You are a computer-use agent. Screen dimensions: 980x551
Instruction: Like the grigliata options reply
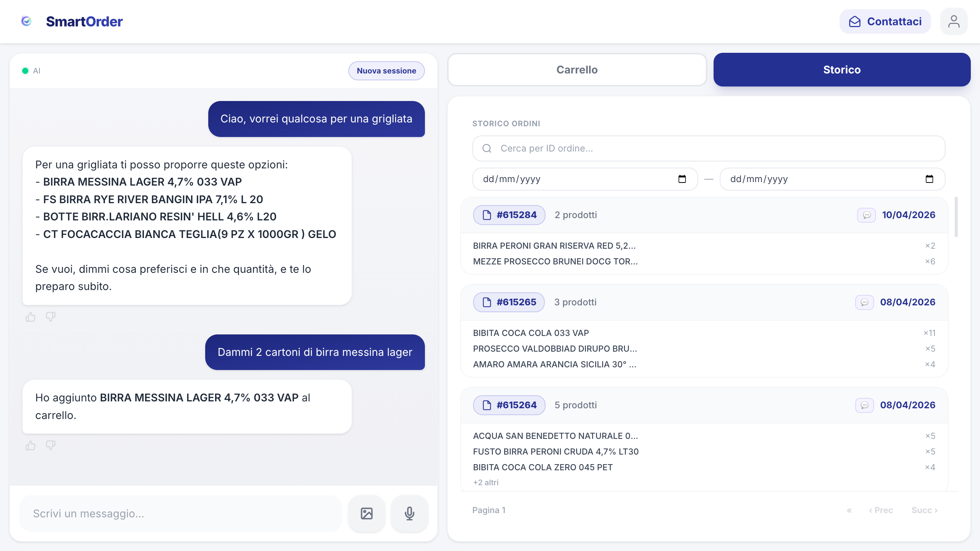pos(31,317)
